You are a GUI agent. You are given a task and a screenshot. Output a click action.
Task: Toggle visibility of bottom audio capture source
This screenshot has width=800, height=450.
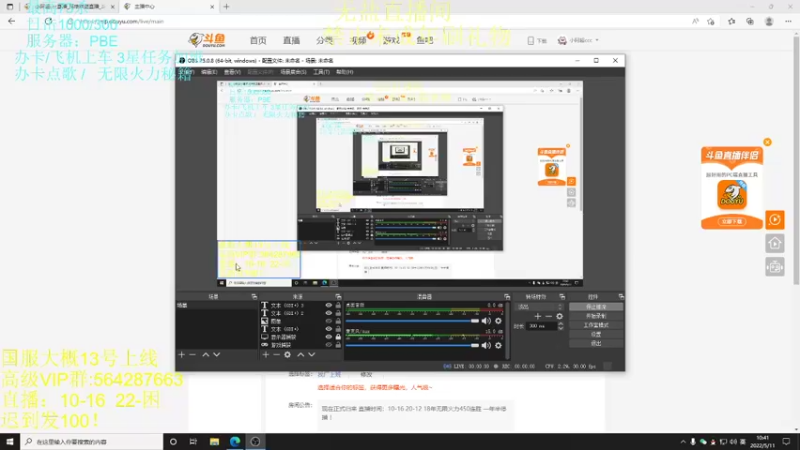[x=329, y=345]
